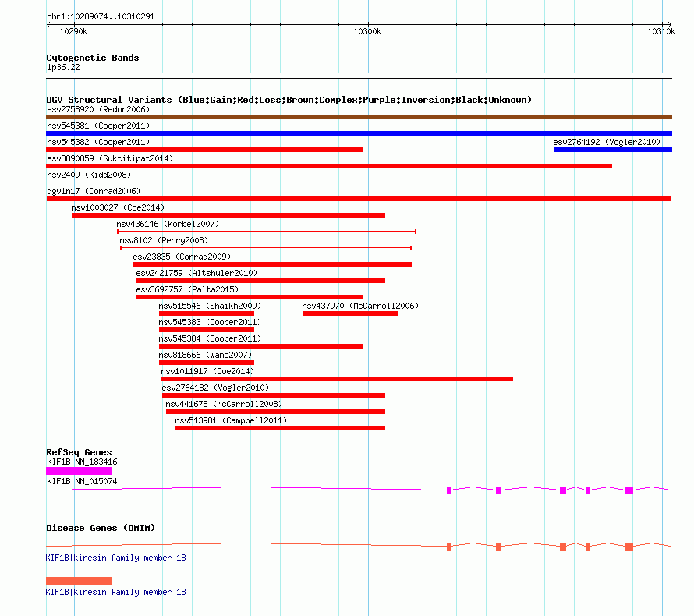
Task: Click the esv23835 (Conrad2009) label
Action: point(182,257)
